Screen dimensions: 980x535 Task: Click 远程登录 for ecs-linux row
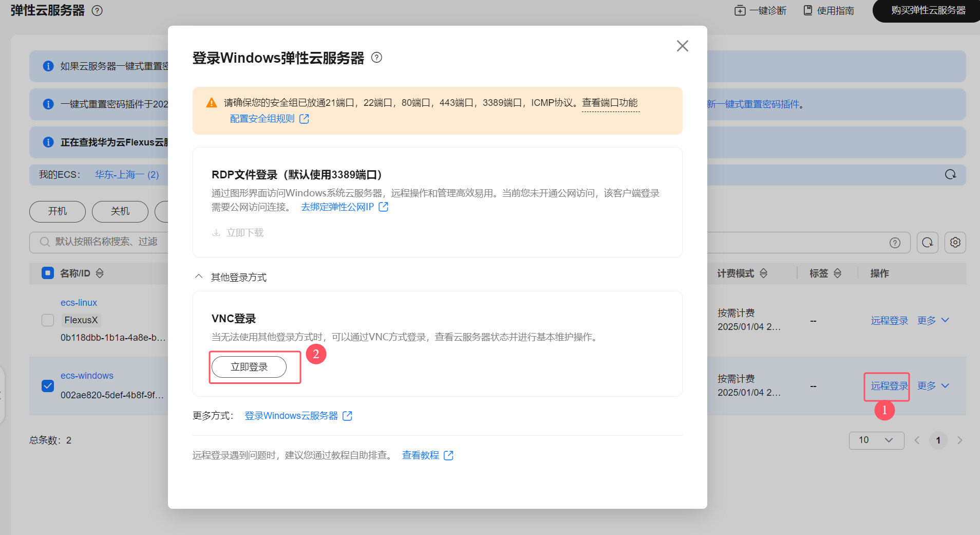point(890,321)
